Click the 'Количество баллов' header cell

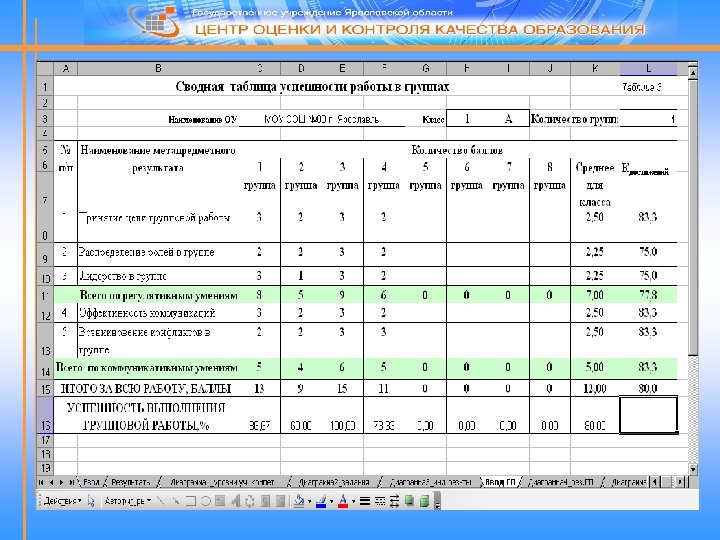tap(457, 150)
